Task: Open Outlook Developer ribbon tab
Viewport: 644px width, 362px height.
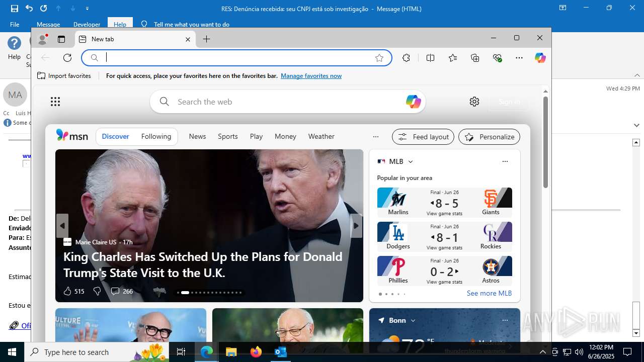Action: (87, 24)
